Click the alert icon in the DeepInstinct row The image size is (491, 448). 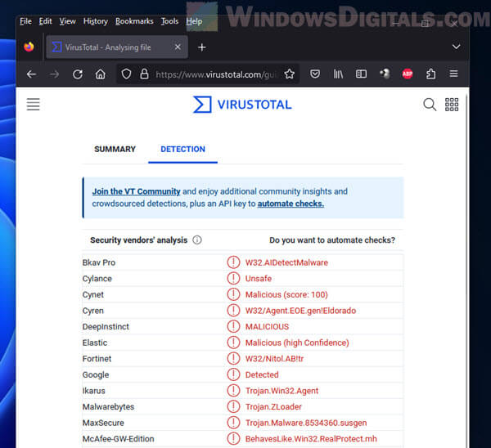pyautogui.click(x=233, y=326)
